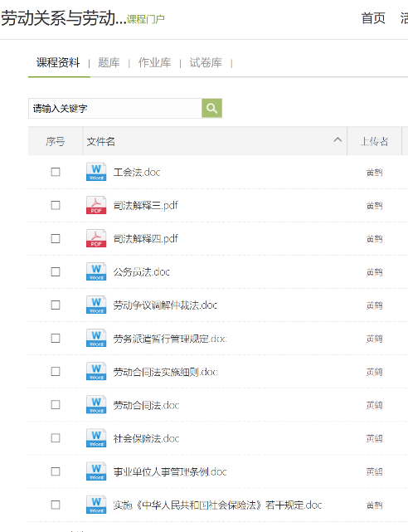
Task: Click PDF icon for 司法解释四.pdf
Action: [x=96, y=238]
